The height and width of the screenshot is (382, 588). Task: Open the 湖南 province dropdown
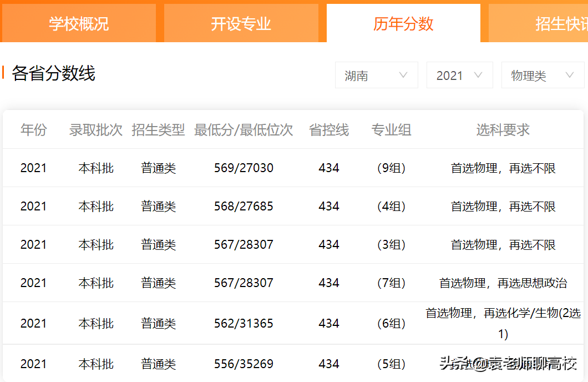pyautogui.click(x=376, y=74)
